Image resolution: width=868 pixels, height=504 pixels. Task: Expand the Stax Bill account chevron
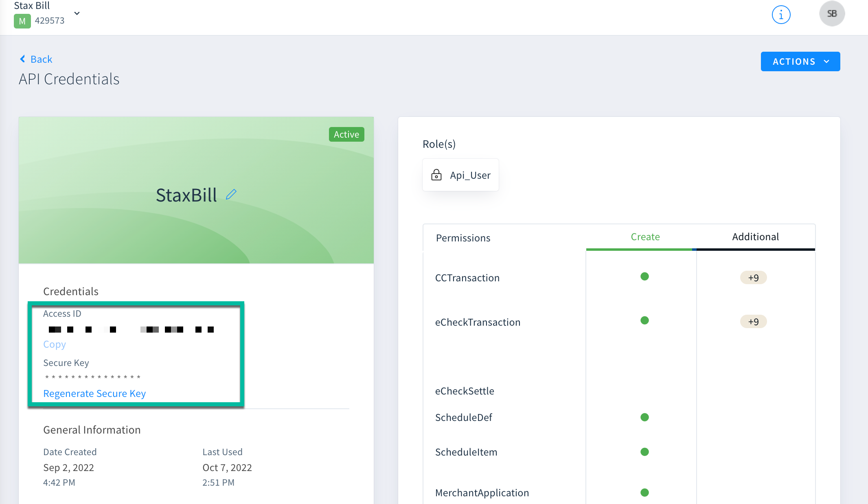(x=77, y=13)
